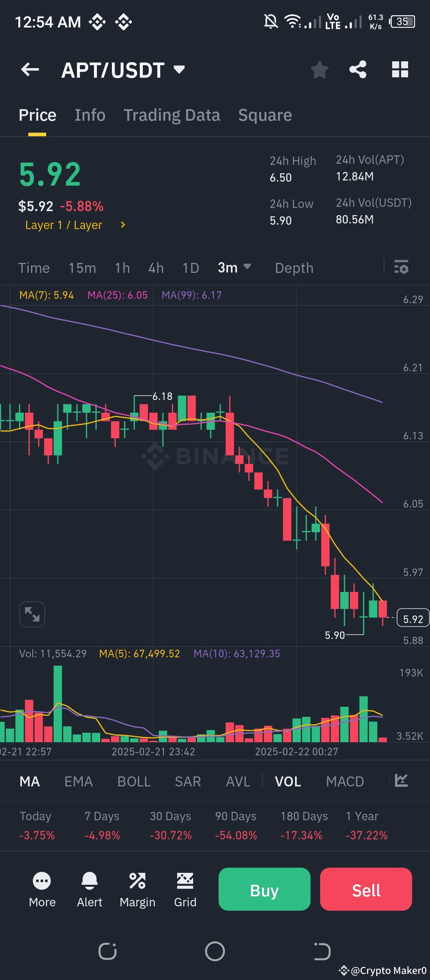
Task: Open the Square tab
Action: click(264, 115)
